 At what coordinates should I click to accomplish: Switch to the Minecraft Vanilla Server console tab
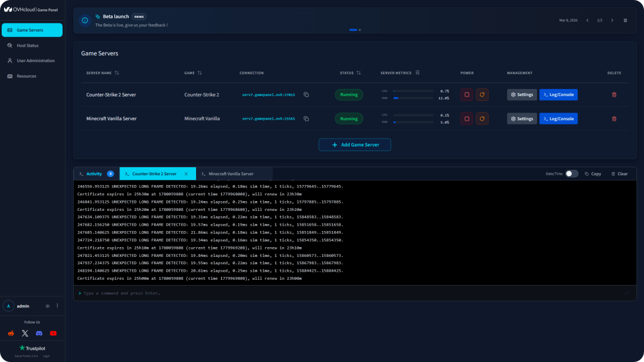coord(231,174)
